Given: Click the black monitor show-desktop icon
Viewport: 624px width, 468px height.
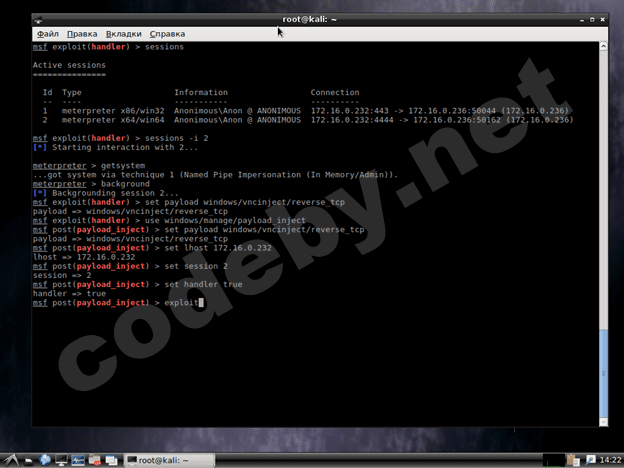Looking at the screenshot, I should point(61,460).
